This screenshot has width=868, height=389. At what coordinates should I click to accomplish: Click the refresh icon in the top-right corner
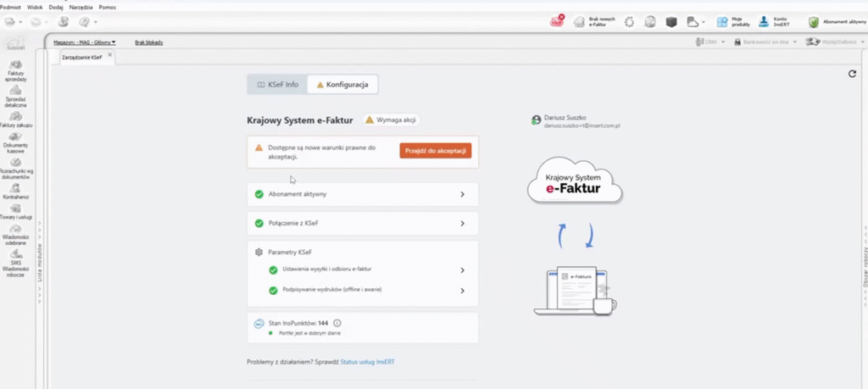click(x=852, y=75)
